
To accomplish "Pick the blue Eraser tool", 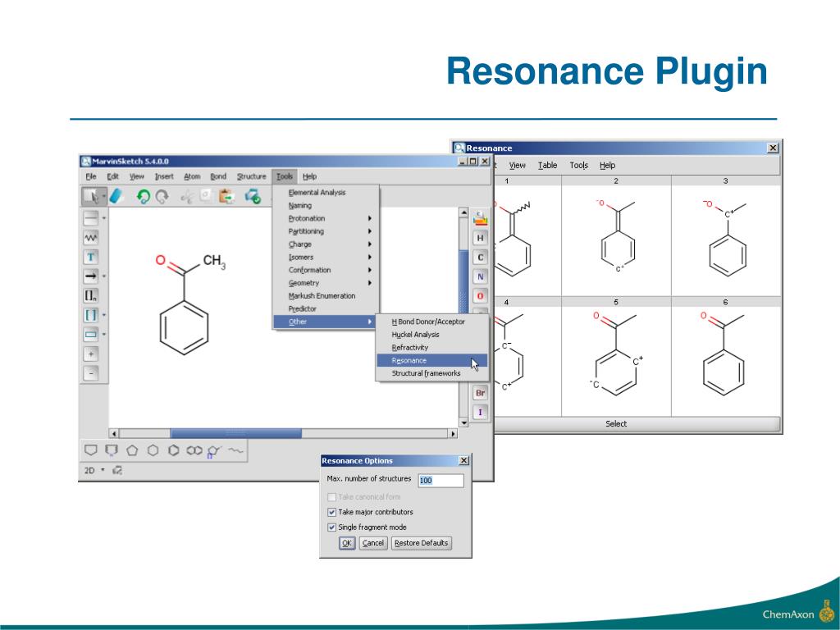I will tap(116, 197).
